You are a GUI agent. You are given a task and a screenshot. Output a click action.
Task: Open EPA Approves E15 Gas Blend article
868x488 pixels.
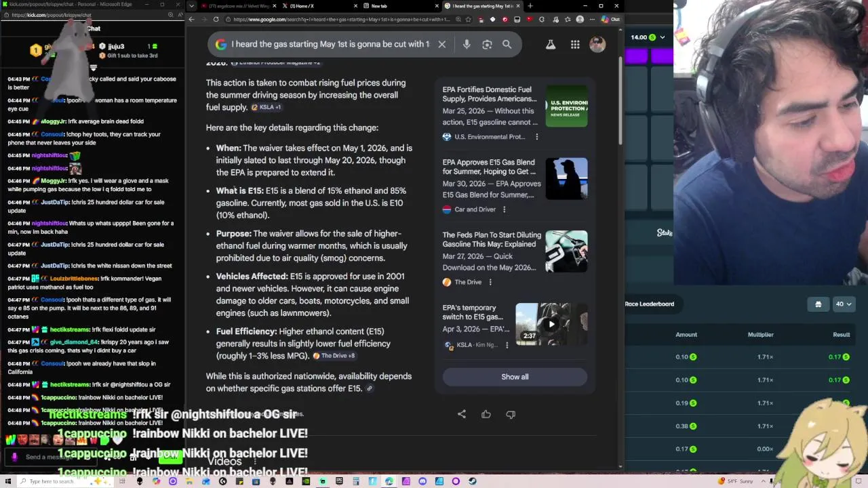(x=489, y=167)
